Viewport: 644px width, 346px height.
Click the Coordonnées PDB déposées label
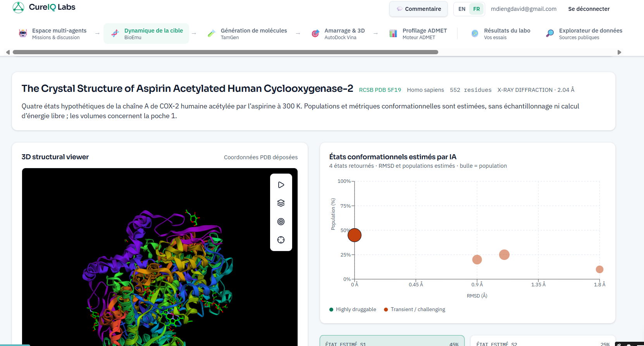click(x=261, y=157)
